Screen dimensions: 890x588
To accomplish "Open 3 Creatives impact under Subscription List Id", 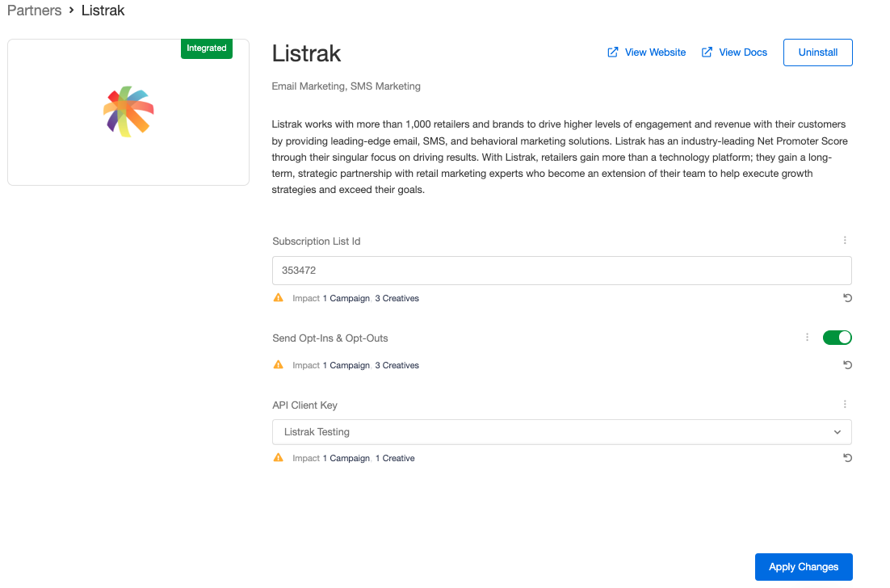I will click(x=397, y=299).
